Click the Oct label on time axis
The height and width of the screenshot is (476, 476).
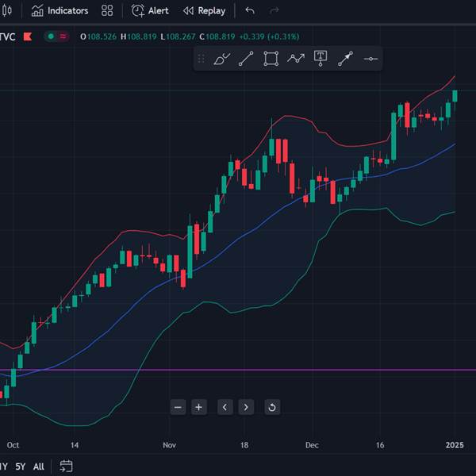pos(13,445)
